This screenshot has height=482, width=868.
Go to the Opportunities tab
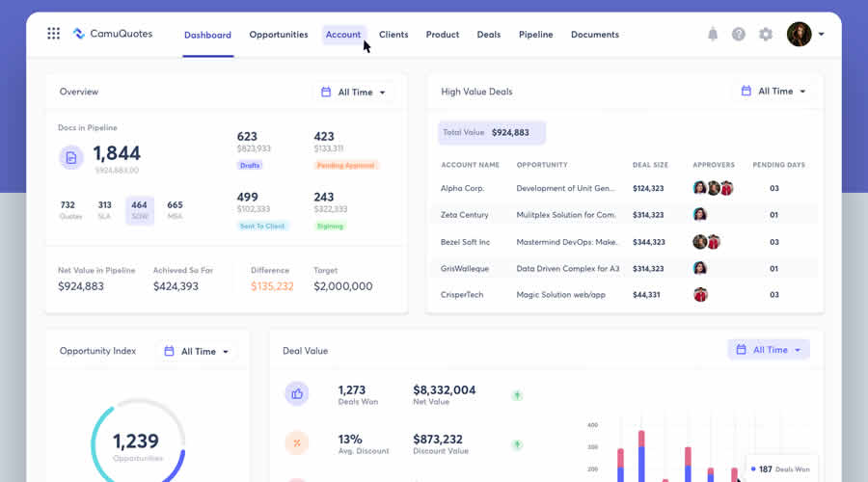click(279, 35)
